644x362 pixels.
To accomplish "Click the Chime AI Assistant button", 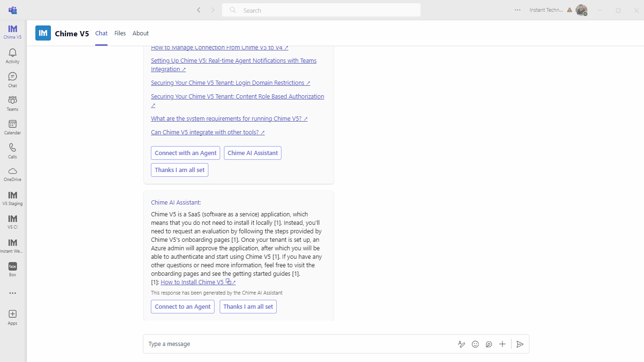I will tap(253, 153).
